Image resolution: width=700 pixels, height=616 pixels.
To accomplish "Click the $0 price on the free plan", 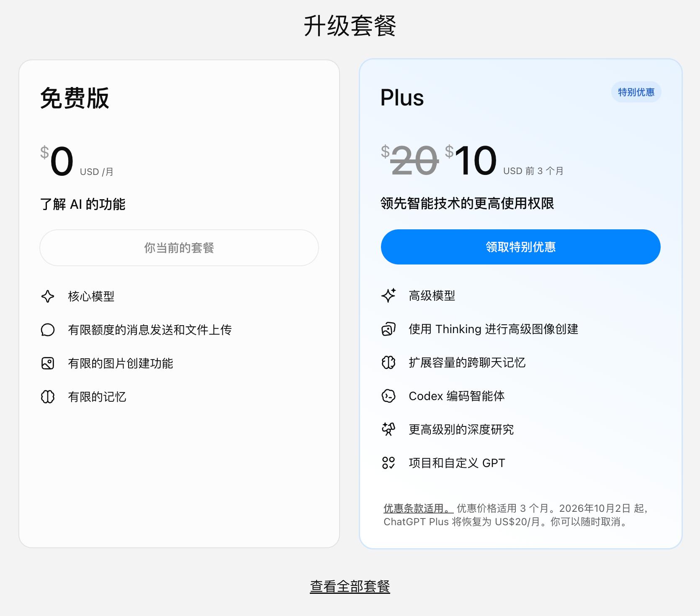I will click(x=57, y=160).
